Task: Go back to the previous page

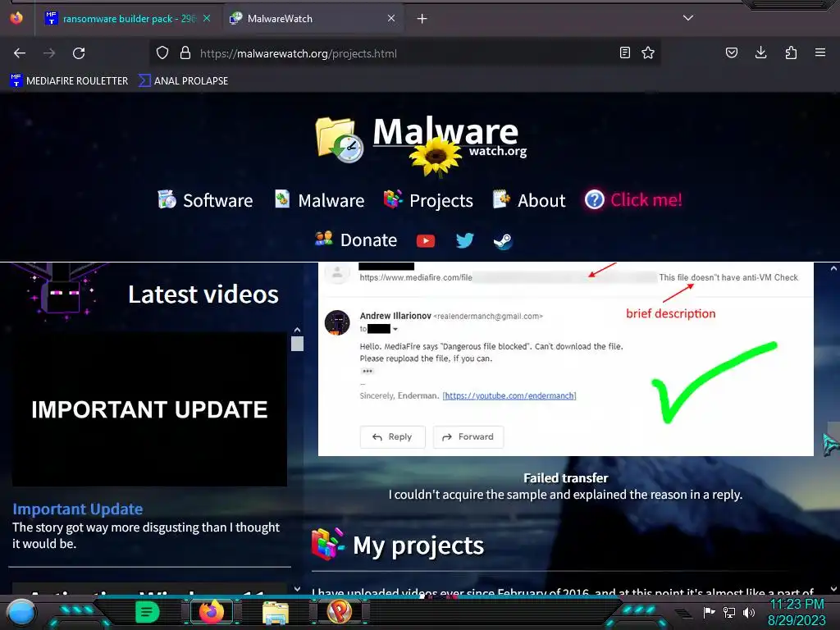Action: (x=20, y=53)
